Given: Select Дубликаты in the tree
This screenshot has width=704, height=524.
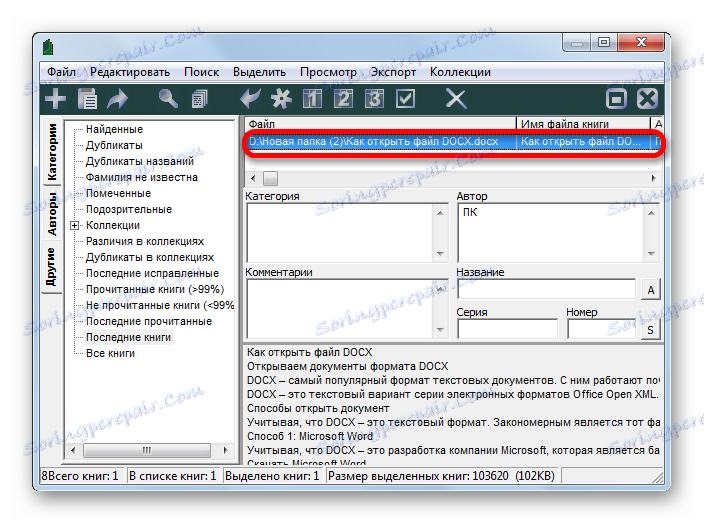Looking at the screenshot, I should pyautogui.click(x=114, y=145).
